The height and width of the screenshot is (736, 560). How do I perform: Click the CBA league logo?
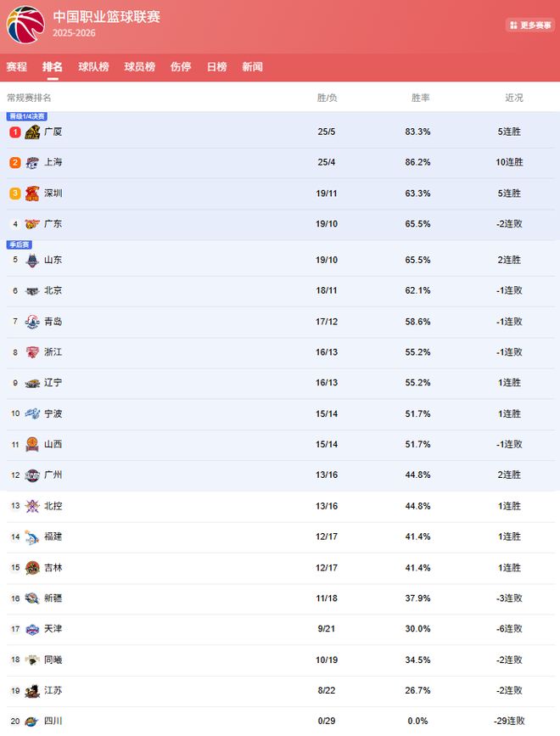coord(25,25)
